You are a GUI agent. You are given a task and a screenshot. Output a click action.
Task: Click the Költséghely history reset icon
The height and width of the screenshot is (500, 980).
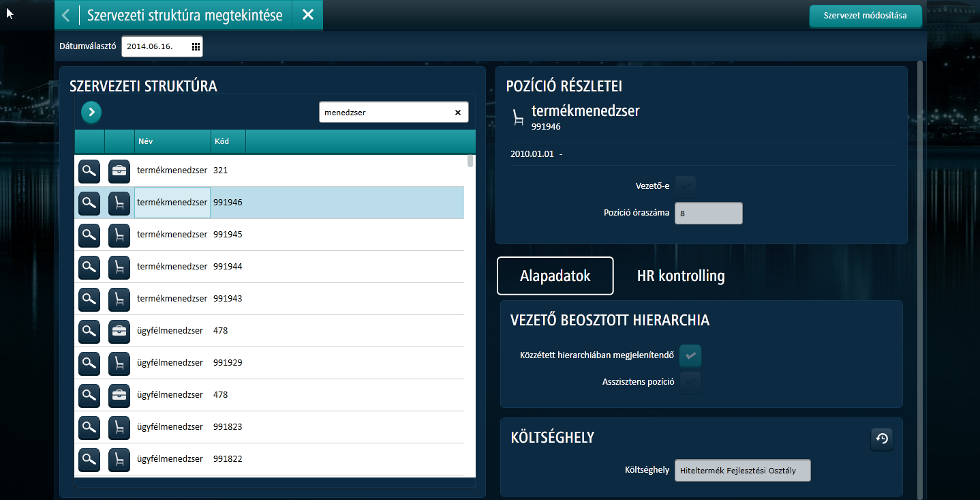pyautogui.click(x=882, y=439)
